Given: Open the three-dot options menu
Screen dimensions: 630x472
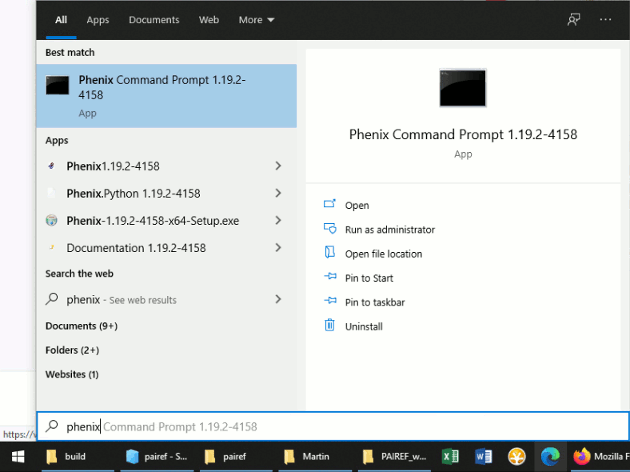Looking at the screenshot, I should click(x=605, y=20).
